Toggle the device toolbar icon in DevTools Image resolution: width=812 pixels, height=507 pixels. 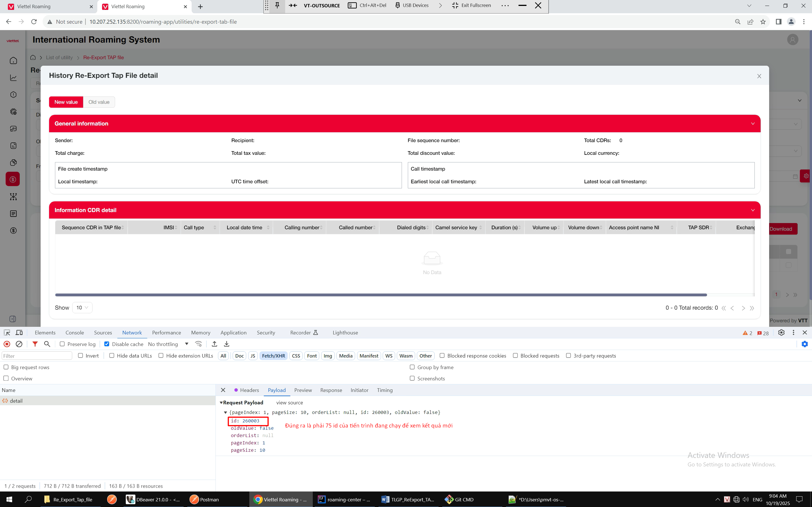[x=19, y=333]
